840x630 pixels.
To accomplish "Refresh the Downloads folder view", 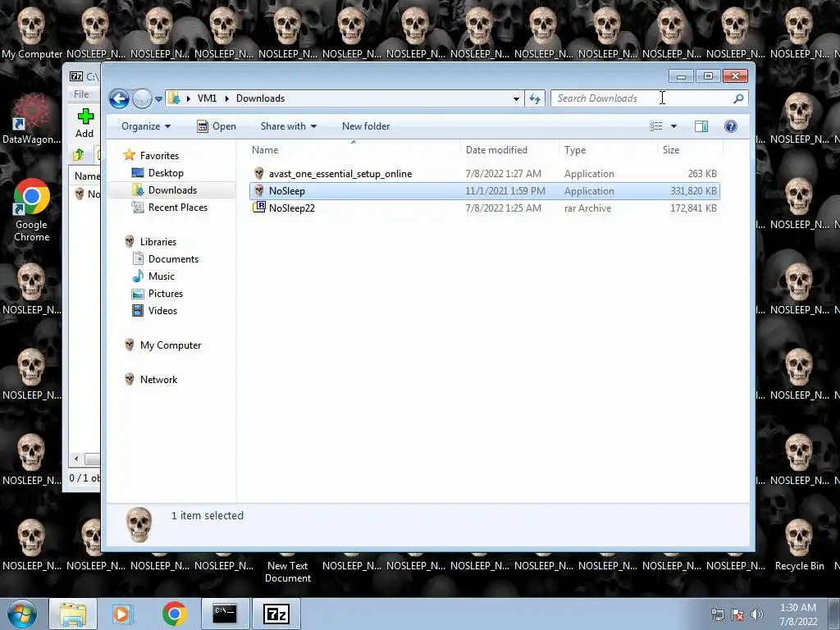I will tap(535, 98).
